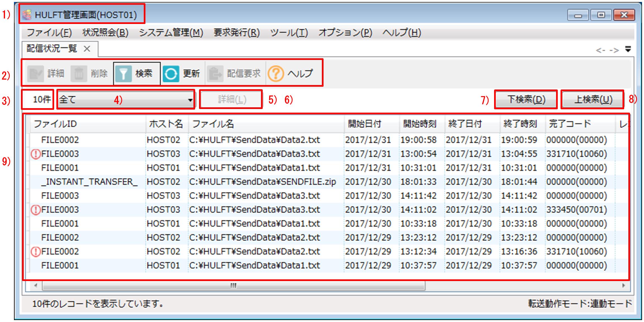Click the horizontal scrollbar thumb

click(x=233, y=285)
